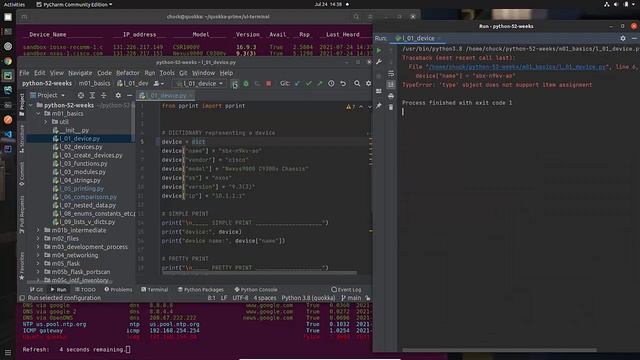Open Project panel options gear
Image resolution: width=640 pixels, height=360 pixels.
(118, 95)
